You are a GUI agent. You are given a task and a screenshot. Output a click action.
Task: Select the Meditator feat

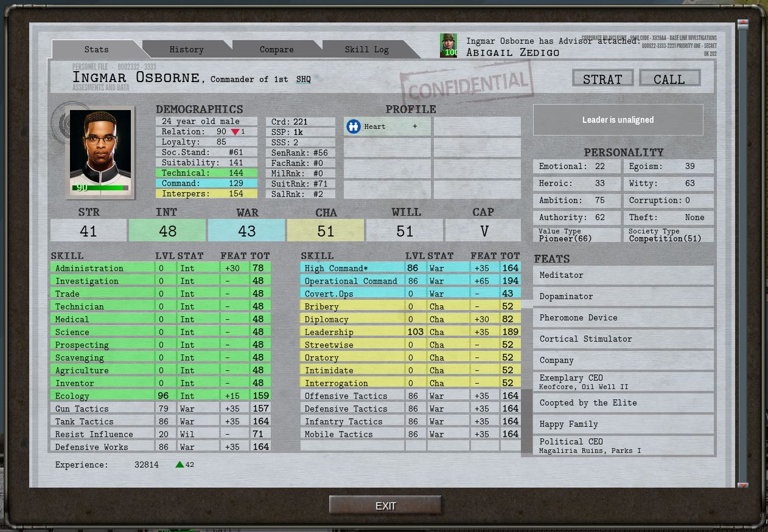click(x=624, y=275)
